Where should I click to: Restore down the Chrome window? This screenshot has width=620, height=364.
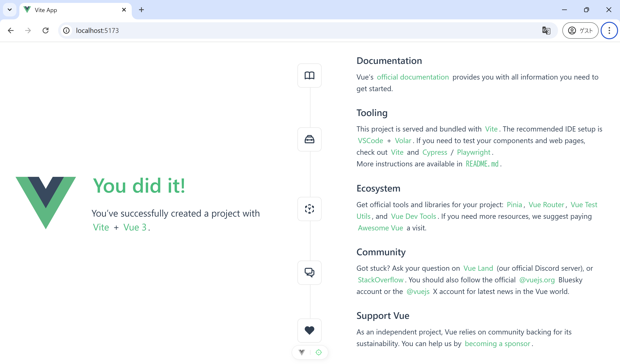[587, 10]
